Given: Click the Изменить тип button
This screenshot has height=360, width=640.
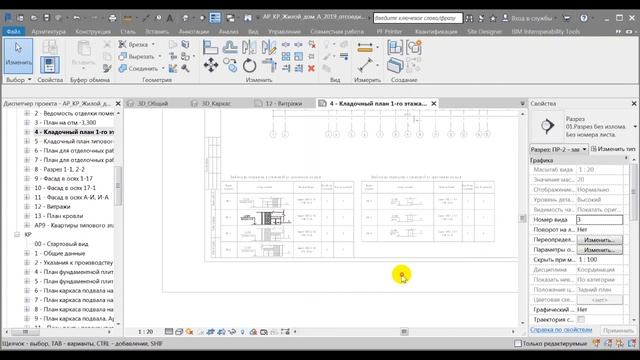Looking at the screenshot, I should 613,149.
